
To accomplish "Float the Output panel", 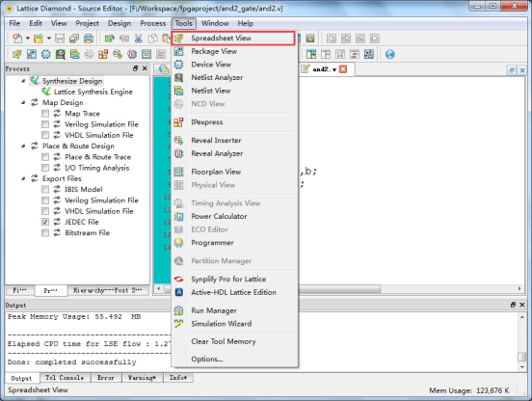I will pos(513,305).
